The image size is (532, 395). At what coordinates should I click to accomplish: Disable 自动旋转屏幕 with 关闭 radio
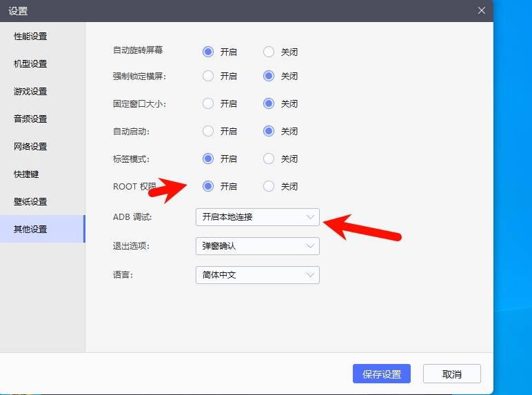coord(269,52)
